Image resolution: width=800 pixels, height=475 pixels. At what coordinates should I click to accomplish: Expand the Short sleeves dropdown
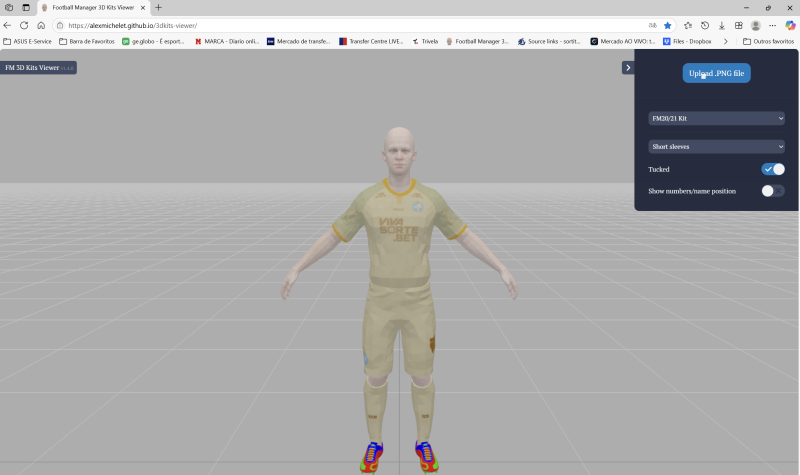[x=716, y=146]
